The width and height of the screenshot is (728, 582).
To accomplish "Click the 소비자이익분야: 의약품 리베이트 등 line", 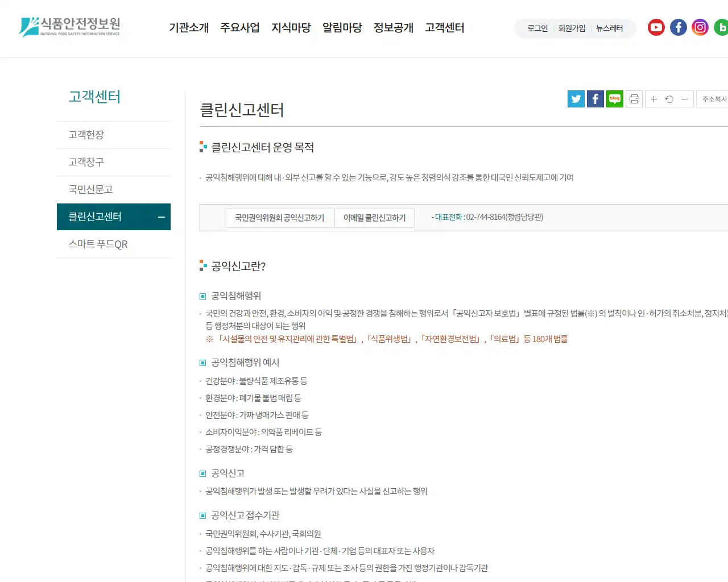I will click(x=263, y=432).
